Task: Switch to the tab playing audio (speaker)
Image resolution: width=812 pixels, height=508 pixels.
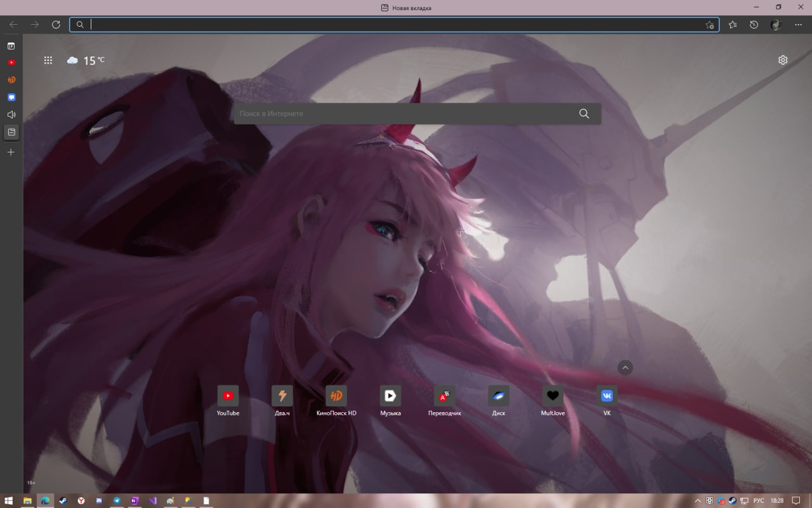Action: click(x=11, y=114)
